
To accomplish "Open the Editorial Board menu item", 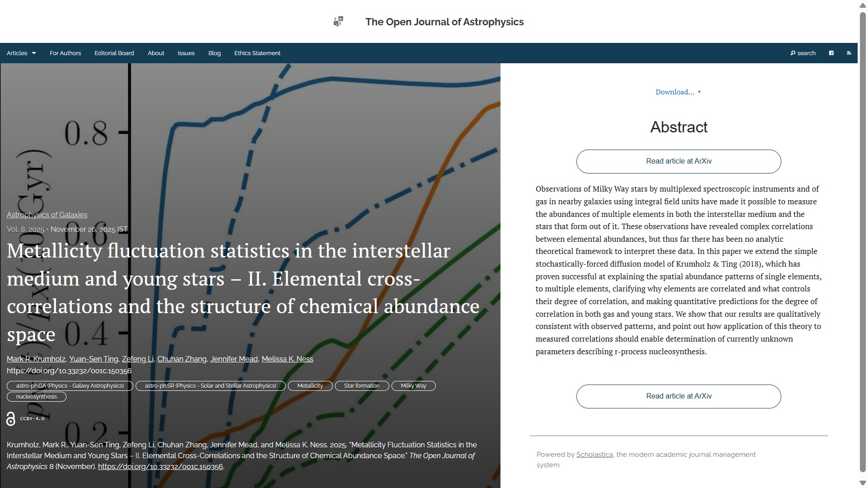I will [x=114, y=53].
